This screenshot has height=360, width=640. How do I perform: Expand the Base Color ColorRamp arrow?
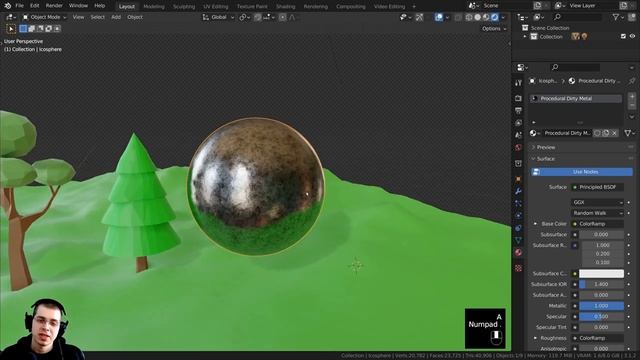pos(535,224)
